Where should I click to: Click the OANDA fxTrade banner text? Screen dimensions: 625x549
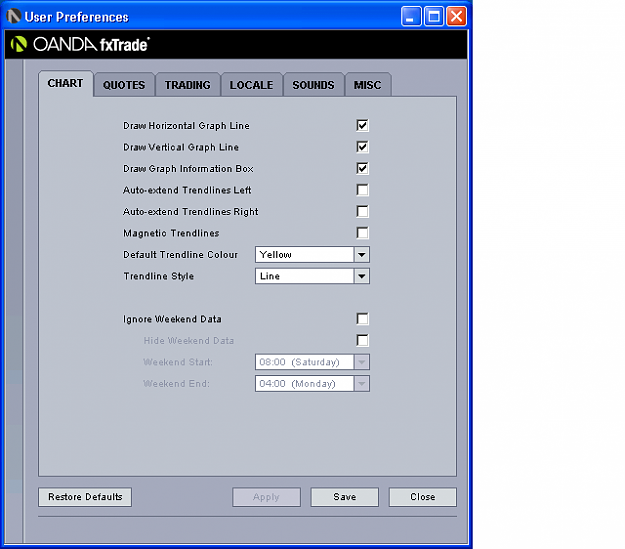(x=92, y=44)
